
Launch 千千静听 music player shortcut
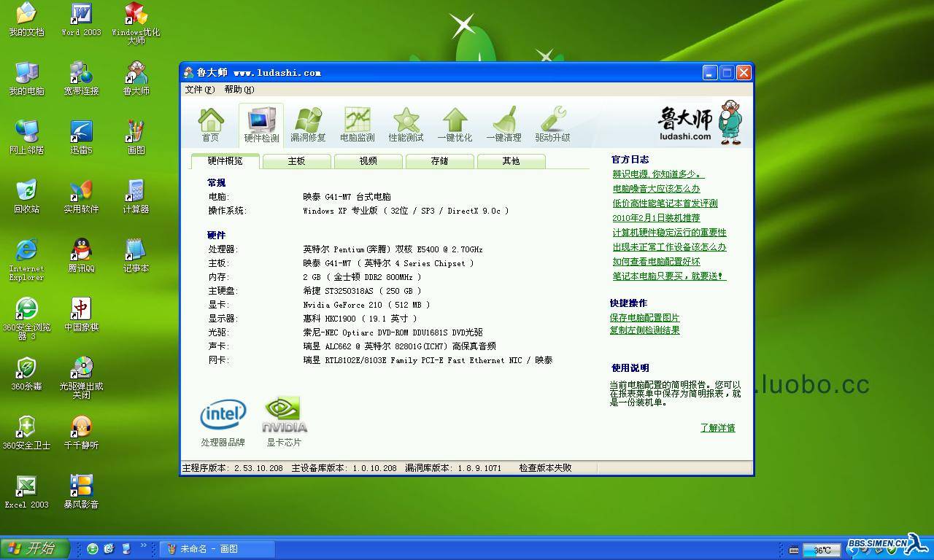81,433
